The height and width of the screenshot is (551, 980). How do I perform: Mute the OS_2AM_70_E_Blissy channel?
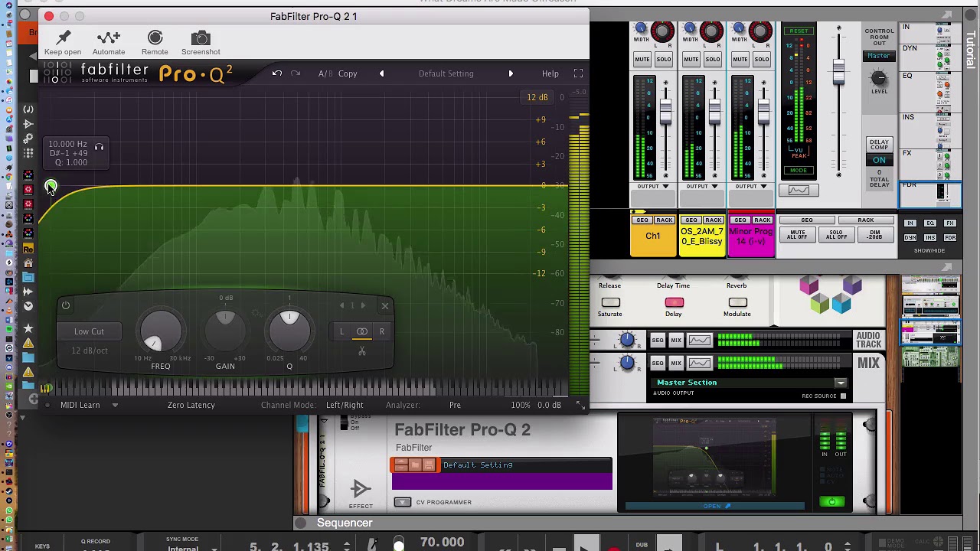[x=691, y=60]
